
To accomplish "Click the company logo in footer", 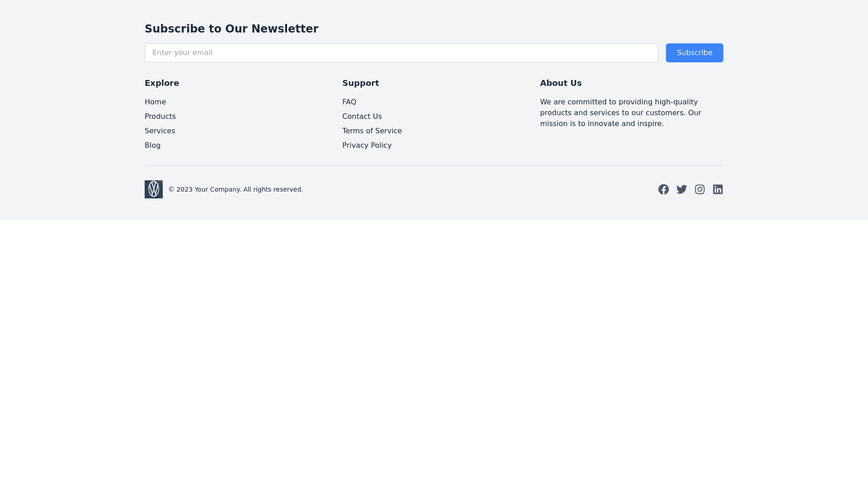I will 154,189.
